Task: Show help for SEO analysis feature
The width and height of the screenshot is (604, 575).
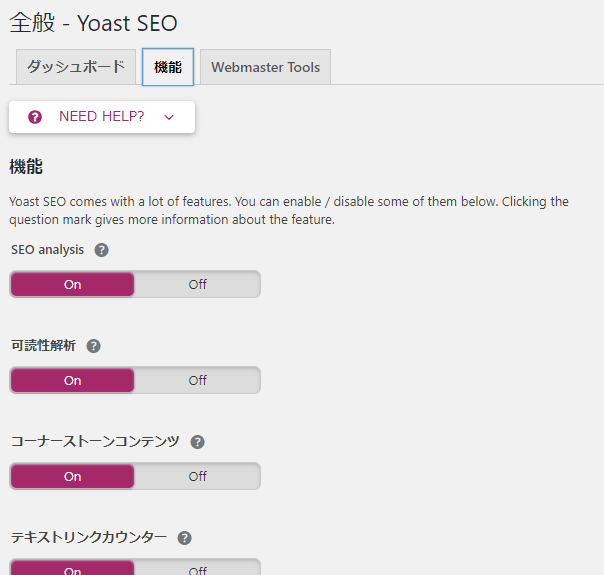Action: point(102,250)
